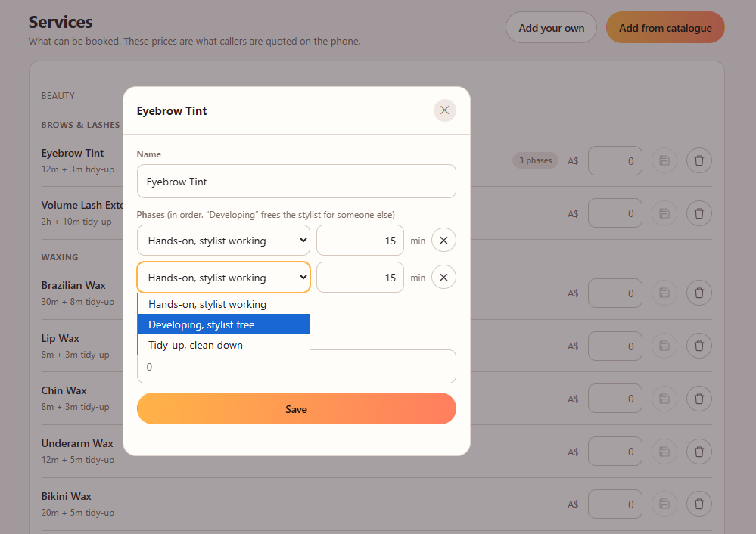
Task: Click the 'Add your own' button
Action: point(551,27)
